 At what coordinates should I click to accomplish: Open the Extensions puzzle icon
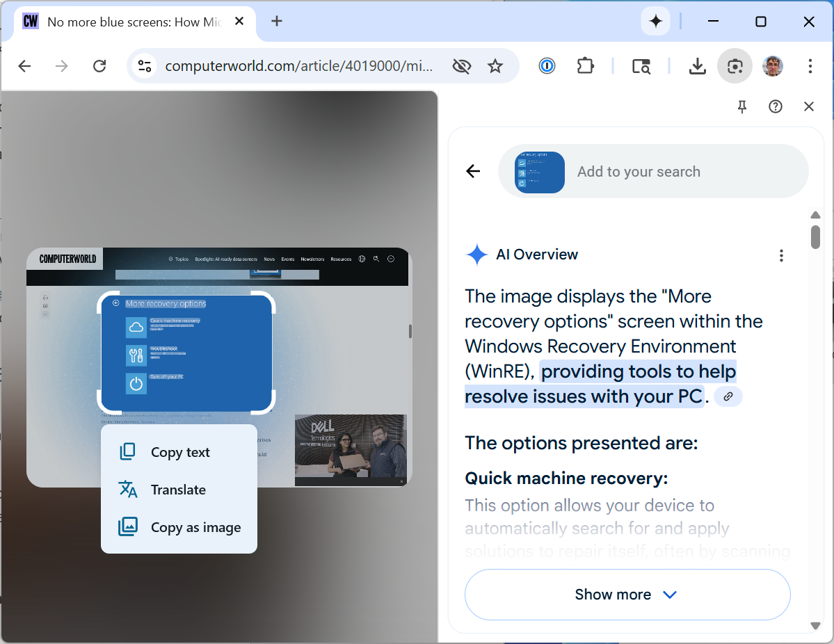click(586, 66)
